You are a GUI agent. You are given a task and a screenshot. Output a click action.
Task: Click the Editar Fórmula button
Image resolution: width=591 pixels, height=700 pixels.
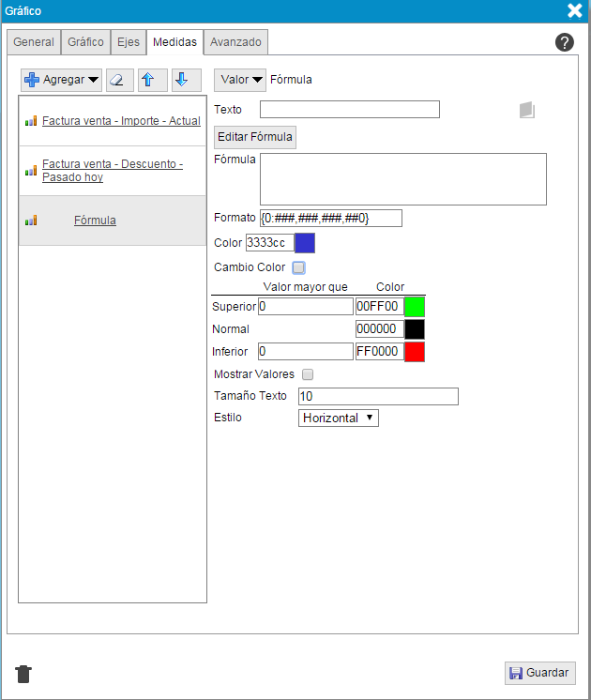tap(255, 137)
